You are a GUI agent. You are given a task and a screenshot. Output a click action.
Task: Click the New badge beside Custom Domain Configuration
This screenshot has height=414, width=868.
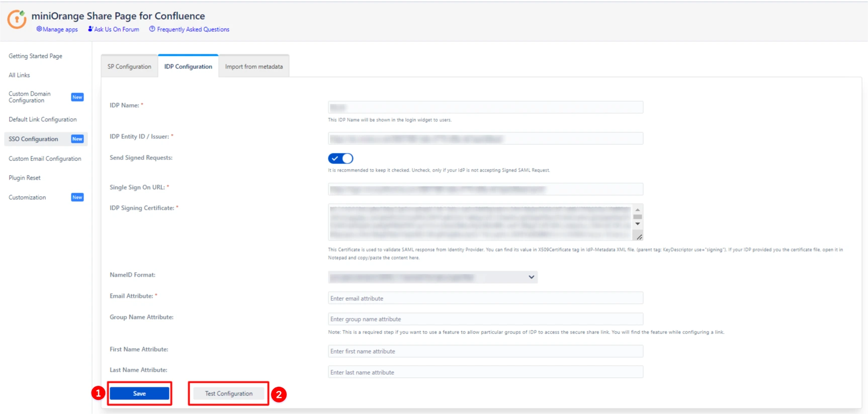tap(77, 97)
